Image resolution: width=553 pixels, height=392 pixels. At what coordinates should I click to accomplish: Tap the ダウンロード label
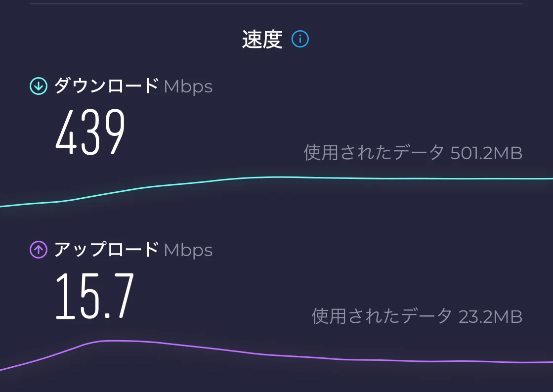pyautogui.click(x=106, y=86)
